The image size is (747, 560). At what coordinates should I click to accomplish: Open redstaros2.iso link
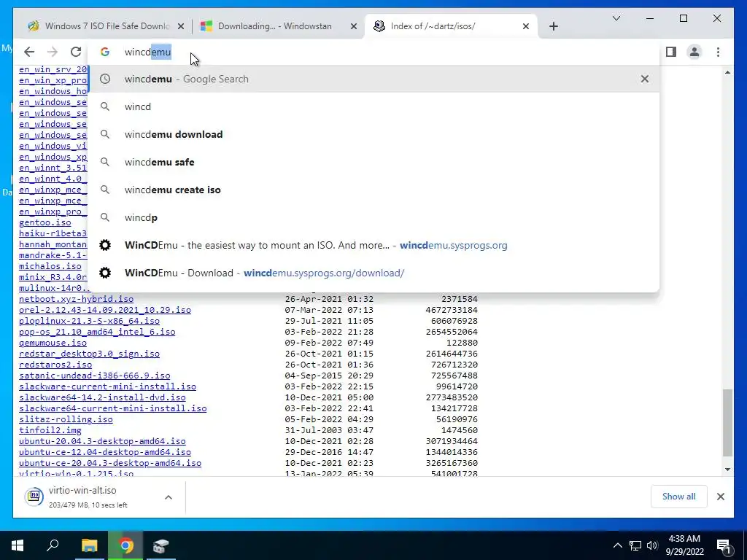click(55, 365)
